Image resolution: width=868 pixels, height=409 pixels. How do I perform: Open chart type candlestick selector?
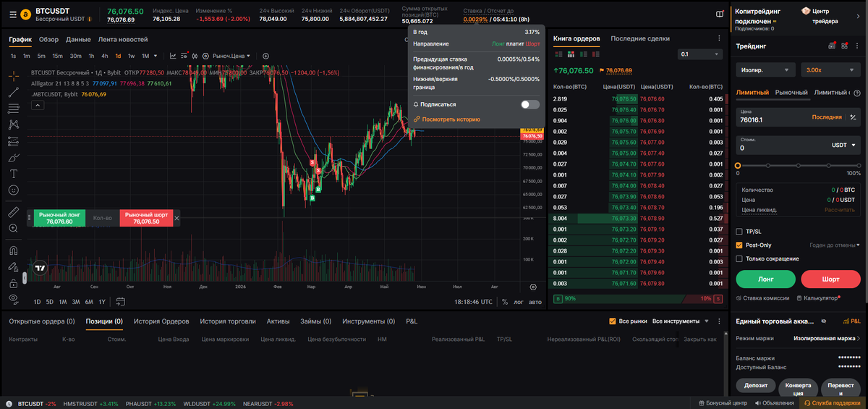pos(194,56)
